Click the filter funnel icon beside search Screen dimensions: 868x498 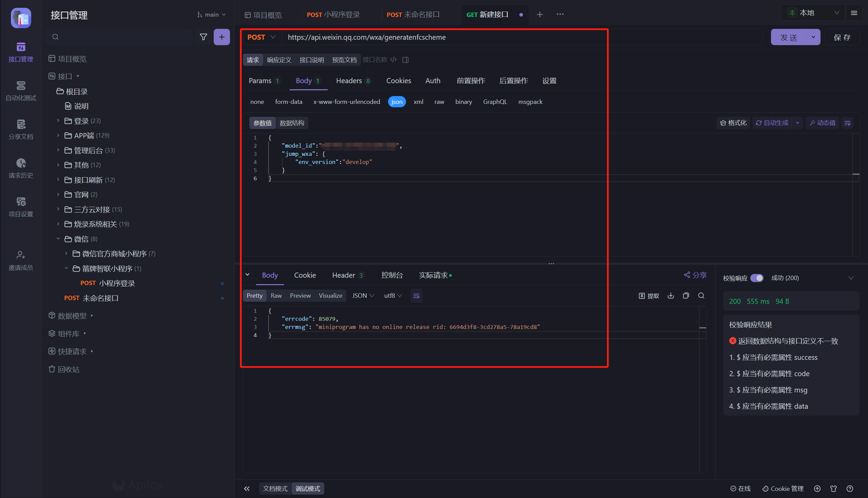pos(203,37)
